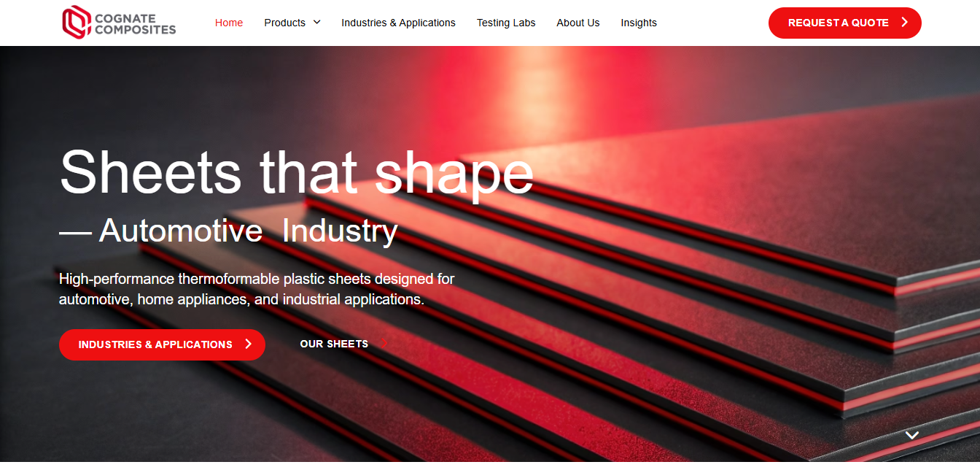Click the arrow inside Request a Quote
Screen dimensions: 980x470
click(x=904, y=23)
